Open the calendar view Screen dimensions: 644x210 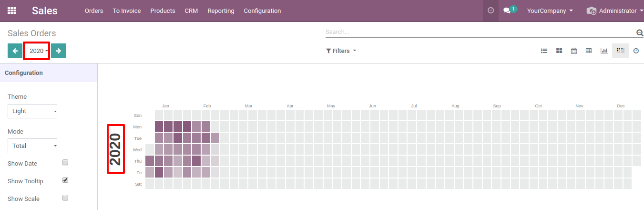(x=574, y=51)
